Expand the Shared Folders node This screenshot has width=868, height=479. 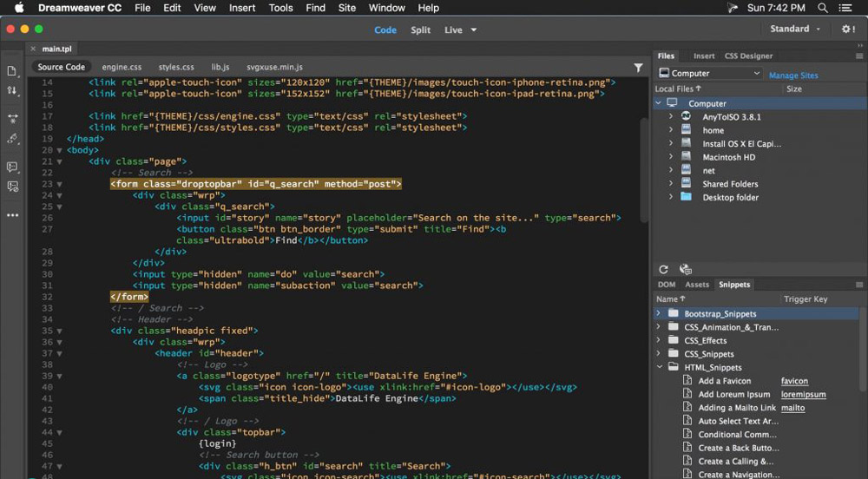click(x=671, y=183)
